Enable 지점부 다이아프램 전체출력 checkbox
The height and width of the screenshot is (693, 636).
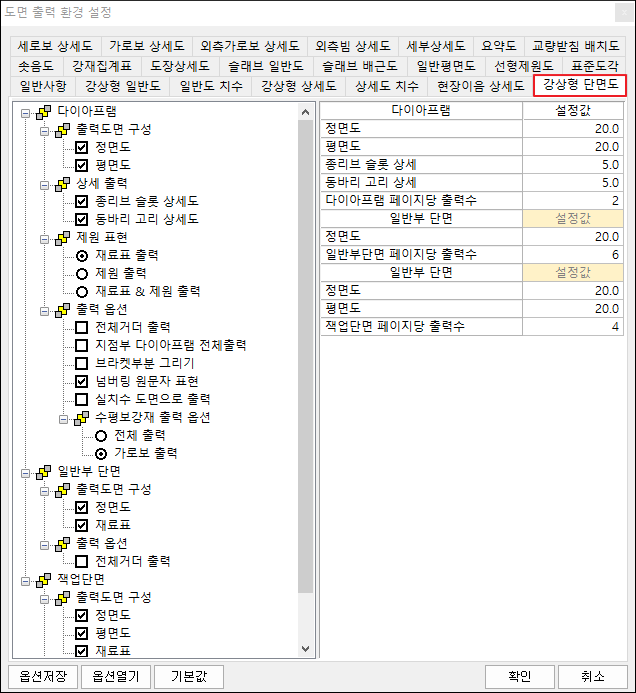(81, 345)
